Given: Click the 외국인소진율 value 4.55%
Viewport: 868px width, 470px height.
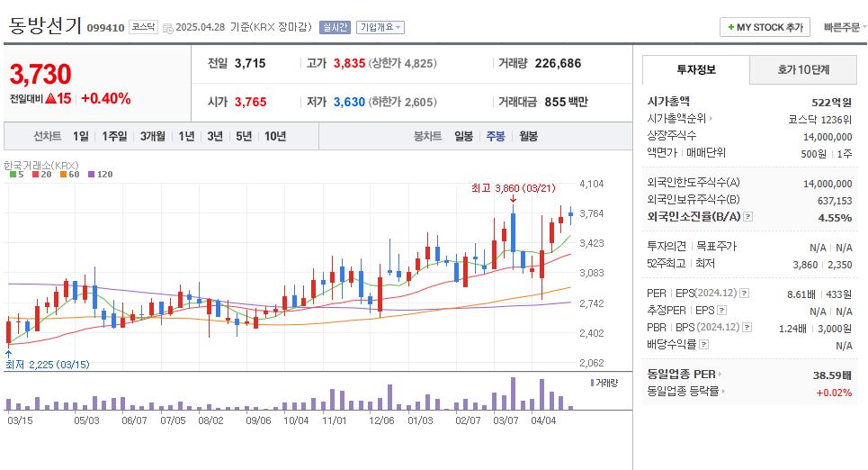Looking at the screenshot, I should tap(836, 218).
